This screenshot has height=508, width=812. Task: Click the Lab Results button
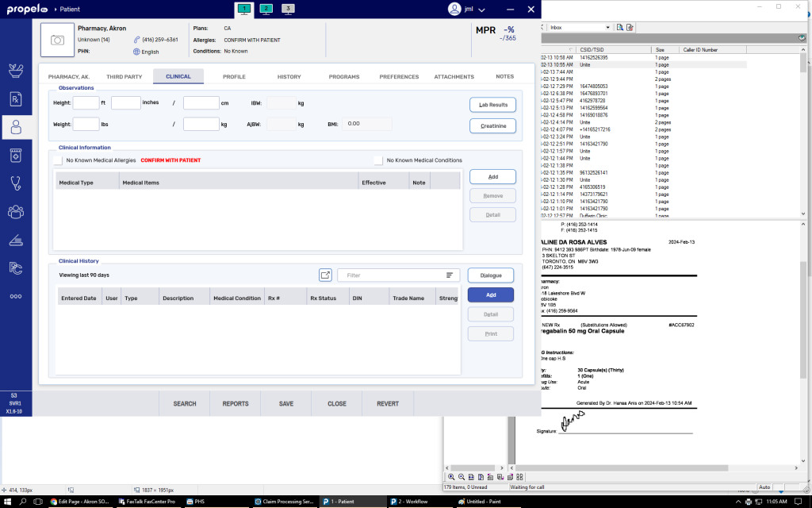(x=492, y=105)
